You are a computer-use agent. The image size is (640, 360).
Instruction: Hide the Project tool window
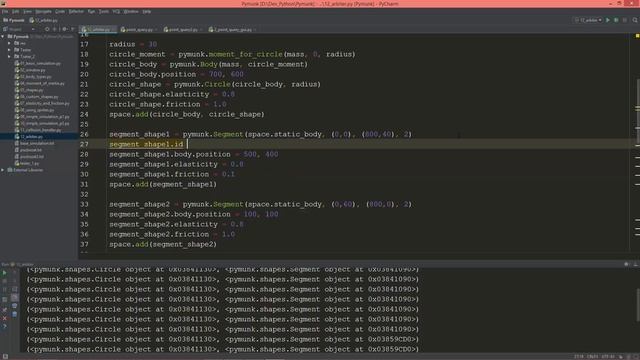click(x=73, y=29)
